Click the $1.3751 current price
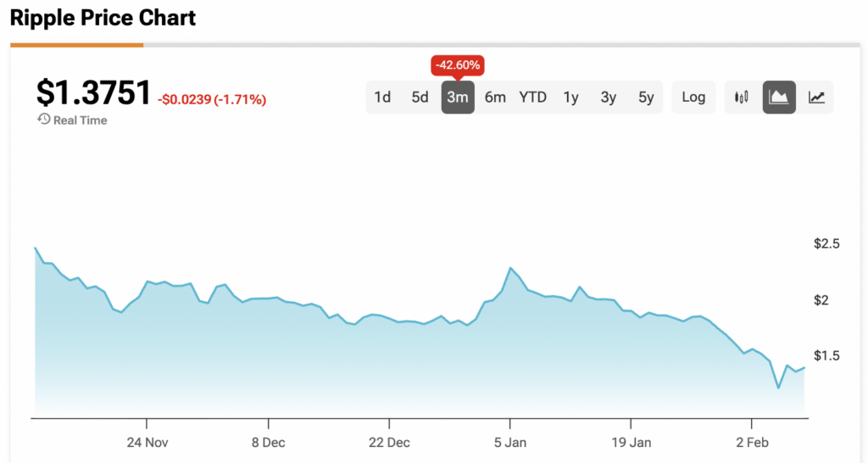The width and height of the screenshot is (868, 463). (x=93, y=93)
